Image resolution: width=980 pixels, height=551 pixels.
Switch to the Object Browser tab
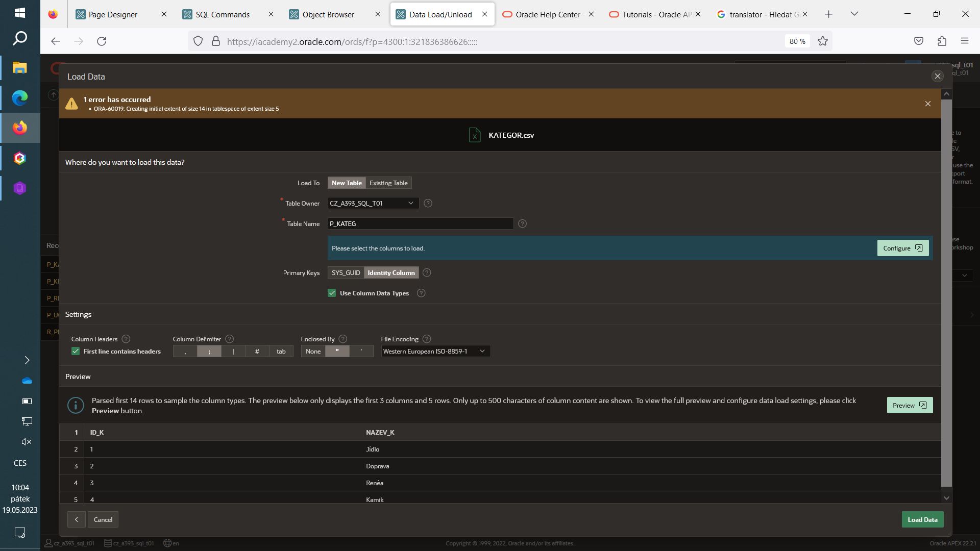tap(328, 14)
